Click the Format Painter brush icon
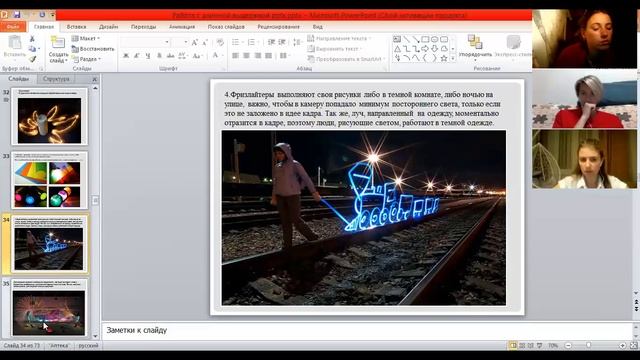 point(32,59)
